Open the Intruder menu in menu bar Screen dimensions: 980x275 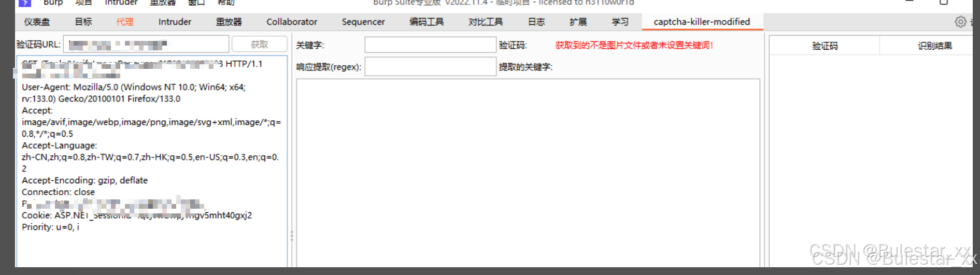tap(121, 3)
